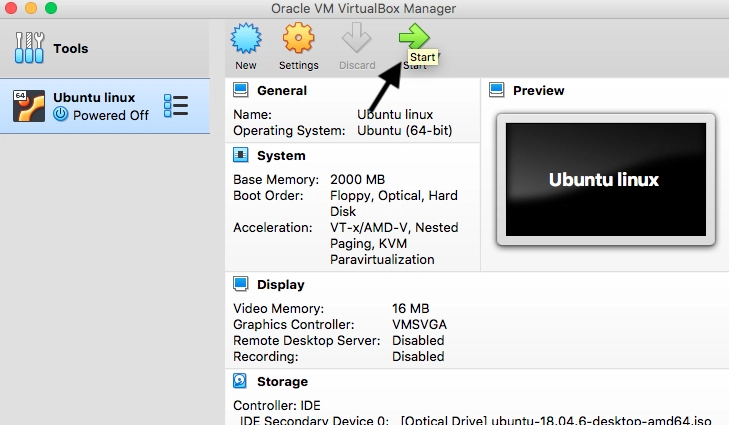This screenshot has width=729, height=425.
Task: Open the Display settings heading link
Action: pos(281,285)
